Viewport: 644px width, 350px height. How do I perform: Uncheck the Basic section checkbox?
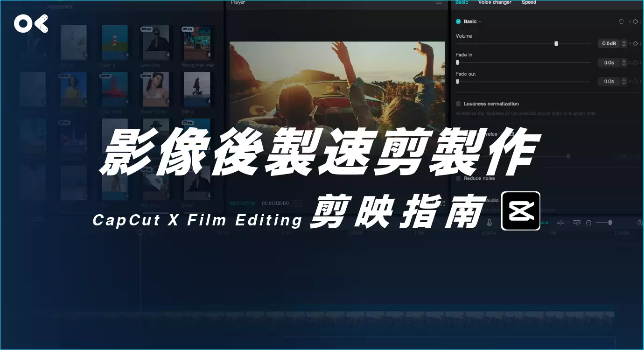pos(458,21)
